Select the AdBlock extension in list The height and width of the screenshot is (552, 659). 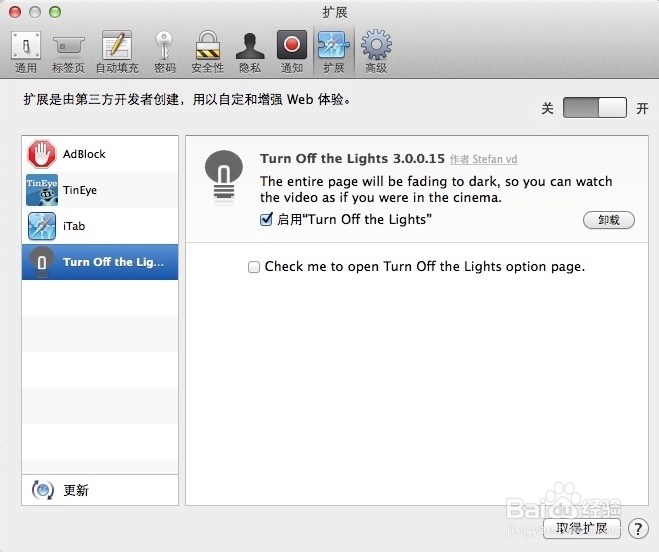(x=100, y=154)
